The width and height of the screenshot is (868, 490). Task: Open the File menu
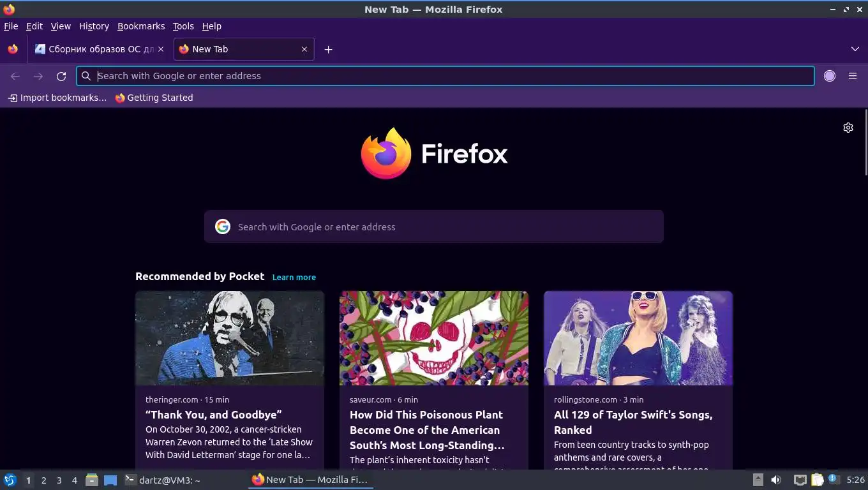click(x=11, y=26)
